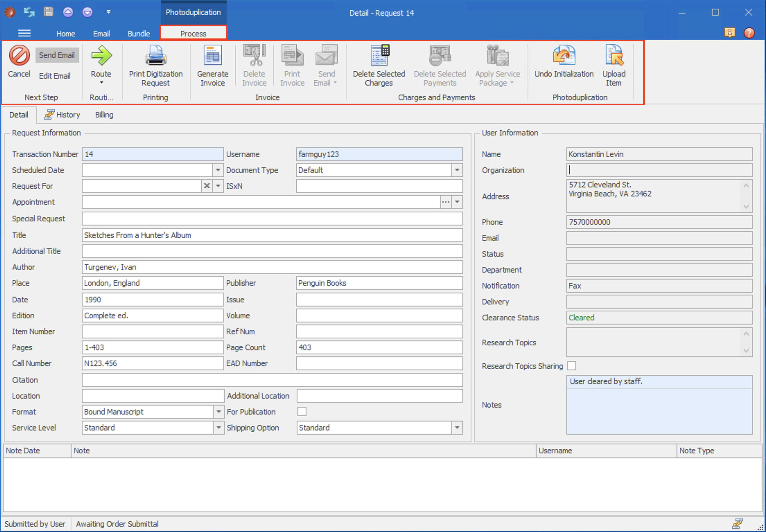Click the Upload Item icon
The image size is (766, 532).
tap(613, 55)
